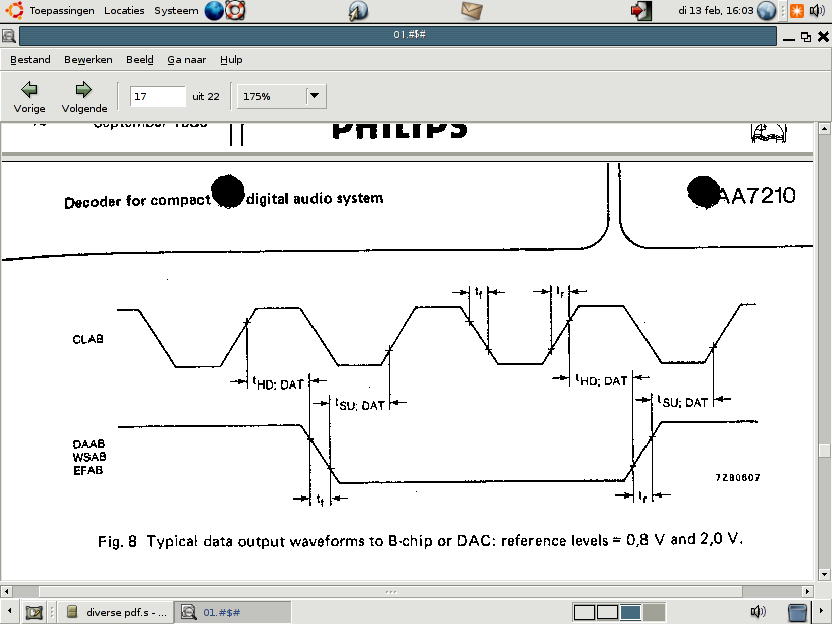The height and width of the screenshot is (624, 832).
Task: Open the mail envelope launcher icon
Action: 471,11
